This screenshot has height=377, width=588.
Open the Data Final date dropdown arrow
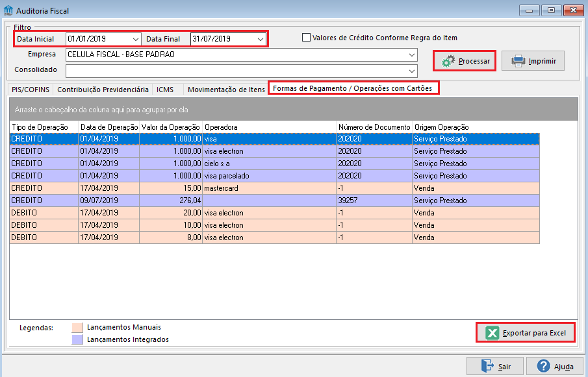[x=261, y=39]
